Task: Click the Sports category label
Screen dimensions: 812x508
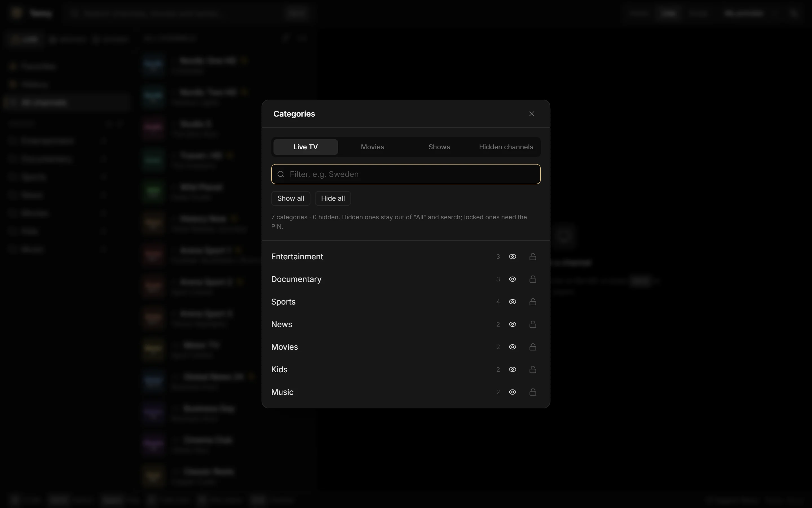Action: coord(283,302)
